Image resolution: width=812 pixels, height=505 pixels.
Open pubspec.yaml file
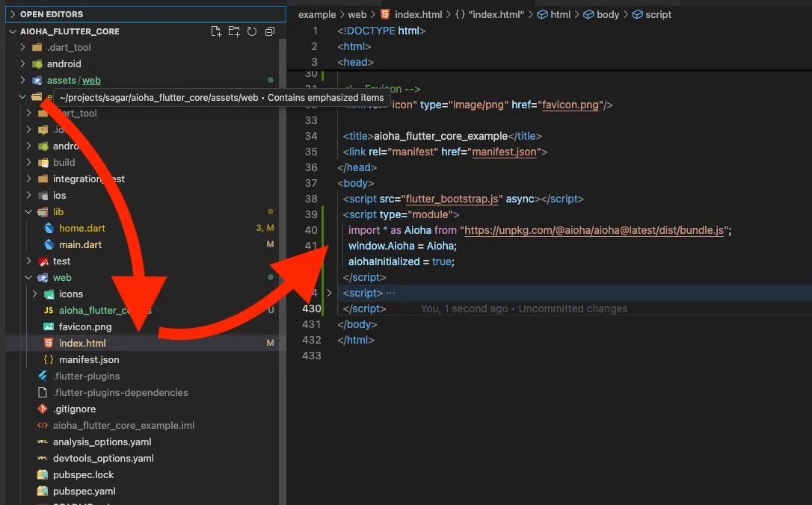[84, 492]
